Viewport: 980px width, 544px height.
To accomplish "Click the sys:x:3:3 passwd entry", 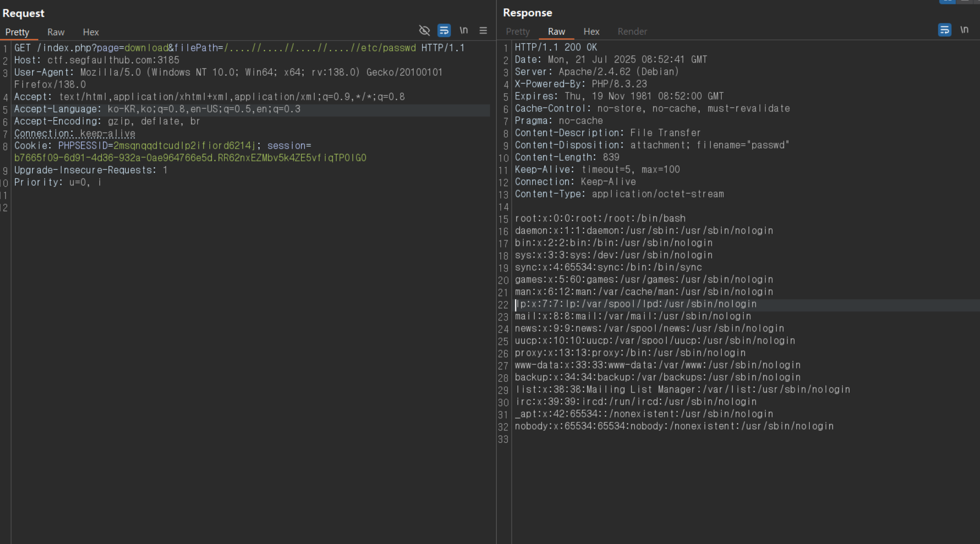I will coord(614,255).
